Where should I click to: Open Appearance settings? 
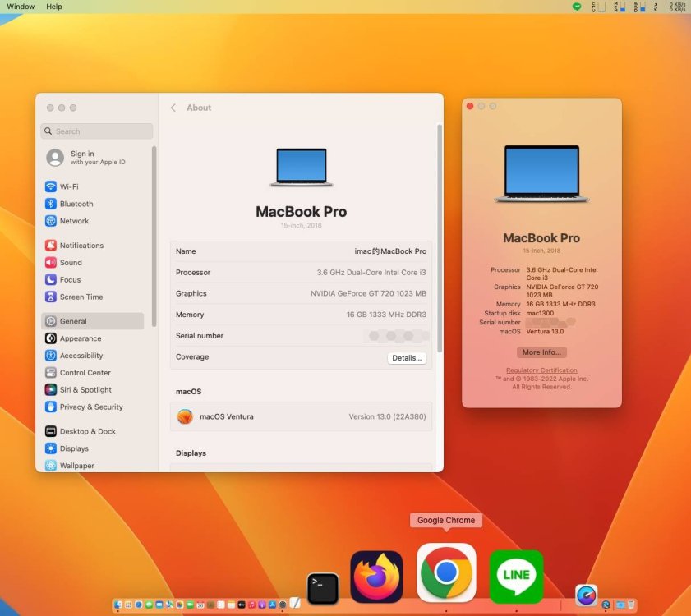93,338
